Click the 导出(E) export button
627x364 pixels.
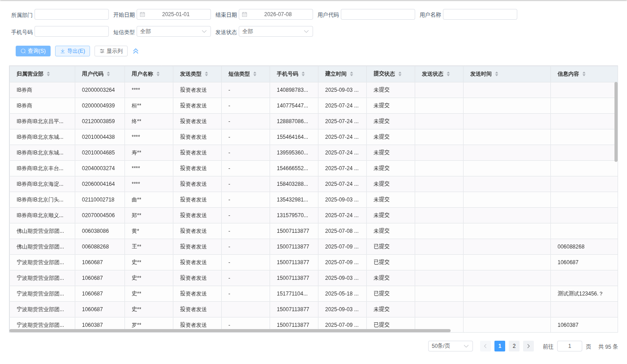(x=73, y=51)
